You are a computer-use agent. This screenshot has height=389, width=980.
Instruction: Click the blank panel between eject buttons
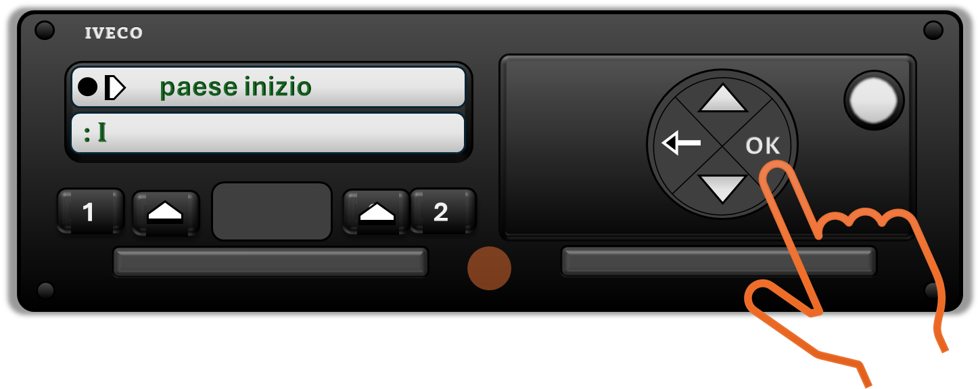[x=272, y=211]
